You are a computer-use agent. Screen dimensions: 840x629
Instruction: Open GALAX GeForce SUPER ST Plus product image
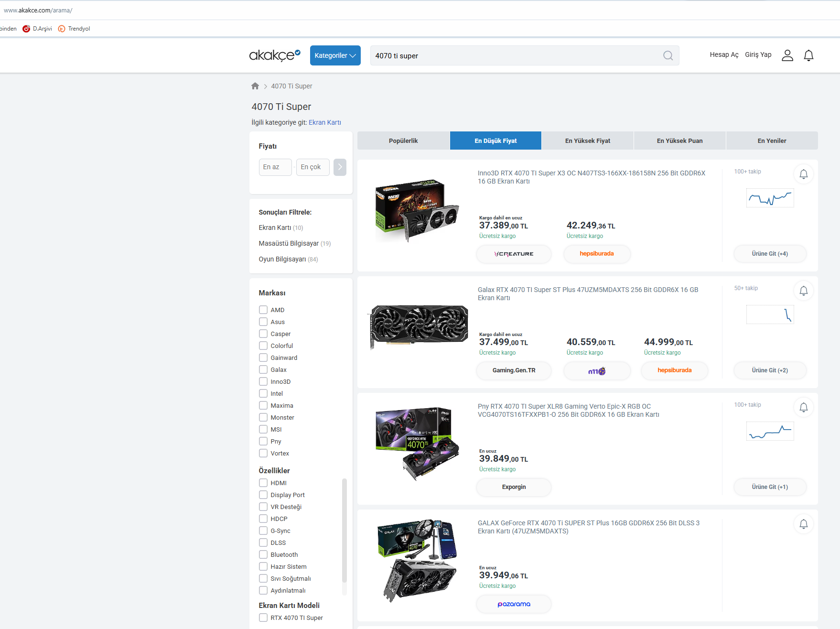(x=417, y=560)
